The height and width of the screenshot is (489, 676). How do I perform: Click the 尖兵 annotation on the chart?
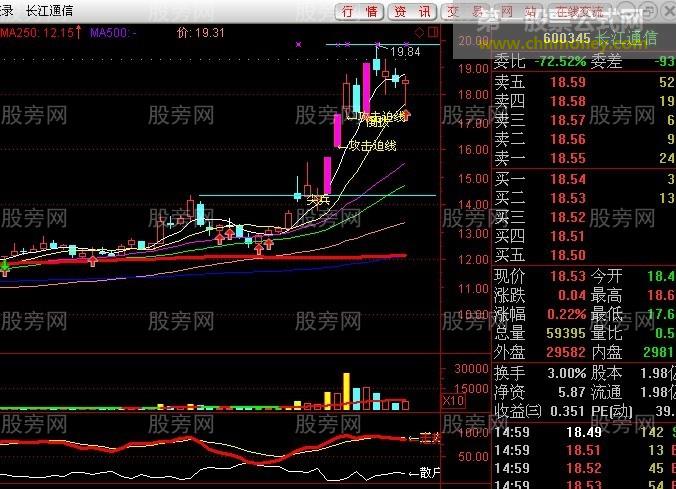[318, 200]
